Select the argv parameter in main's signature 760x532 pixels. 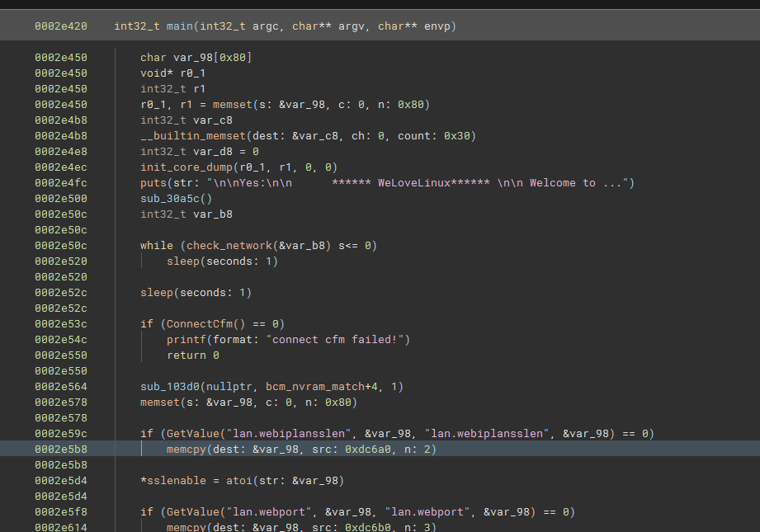click(352, 26)
